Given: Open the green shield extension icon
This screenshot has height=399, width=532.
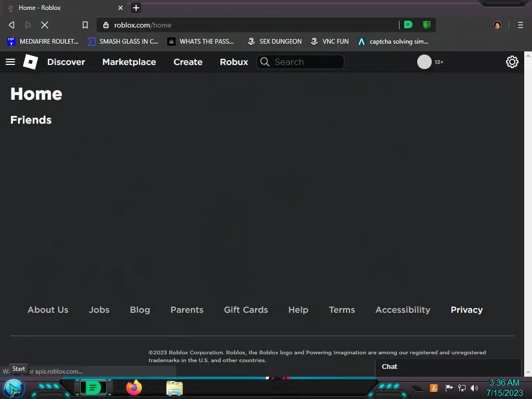Looking at the screenshot, I should (427, 24).
